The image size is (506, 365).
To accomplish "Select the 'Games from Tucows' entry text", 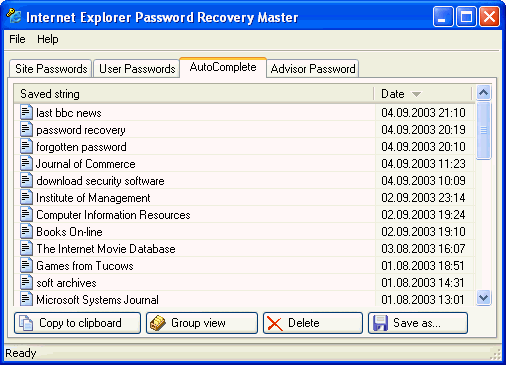I will coord(85,266).
